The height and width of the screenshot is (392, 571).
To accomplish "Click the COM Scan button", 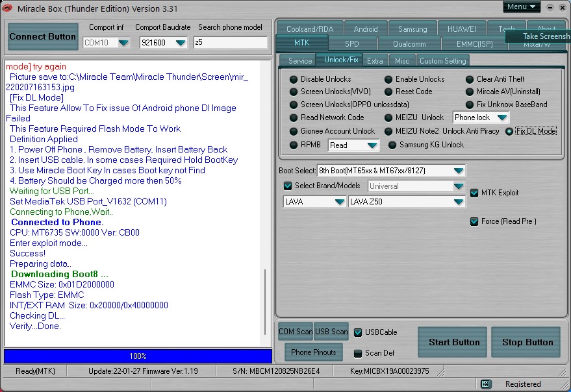I will click(x=296, y=332).
